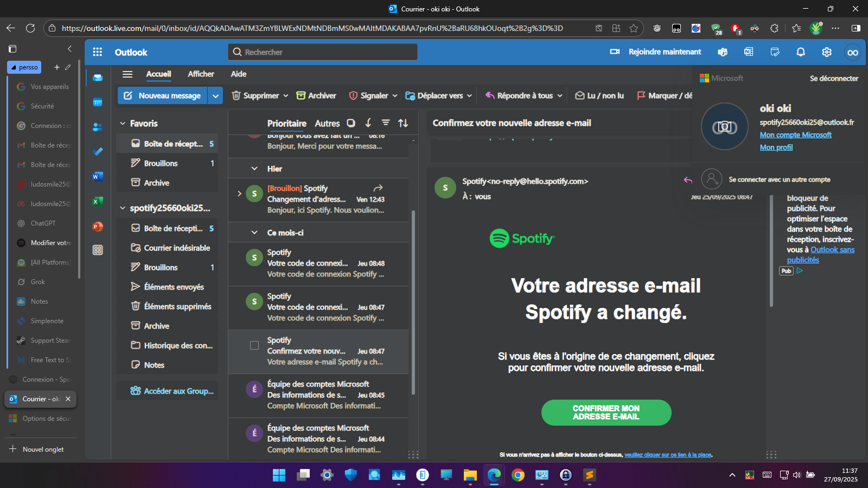Image resolution: width=868 pixels, height=488 pixels.
Task: Open the To Do checkmark icon
Action: tap(98, 152)
